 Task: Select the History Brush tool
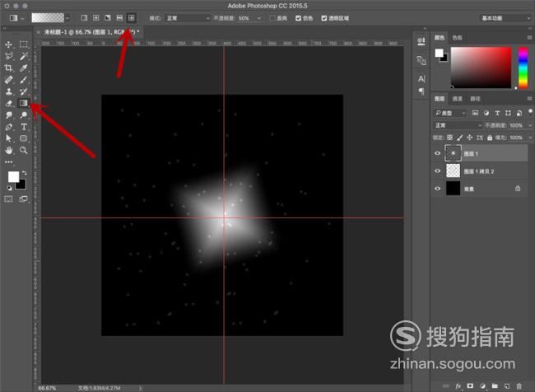[24, 91]
